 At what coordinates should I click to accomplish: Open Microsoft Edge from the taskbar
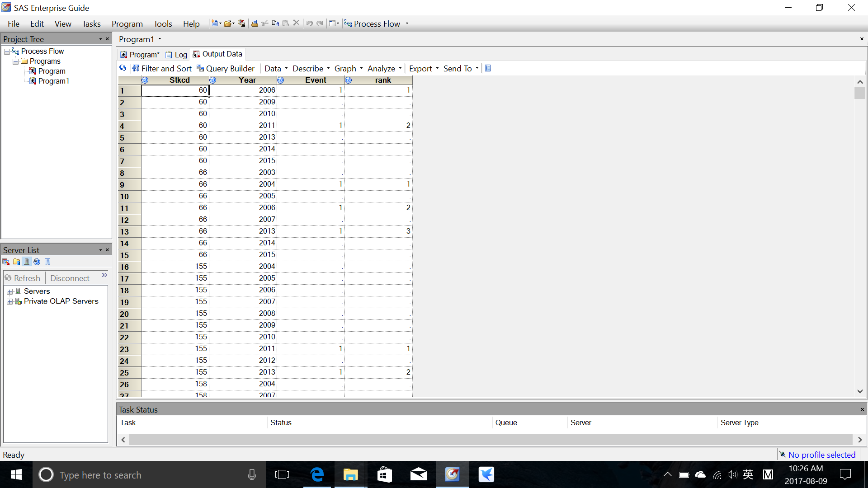coord(317,474)
